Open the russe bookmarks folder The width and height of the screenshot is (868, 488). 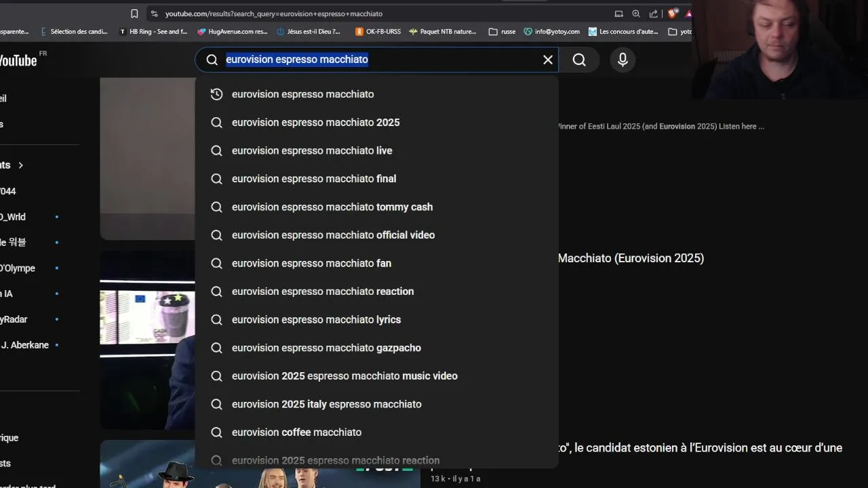point(502,31)
